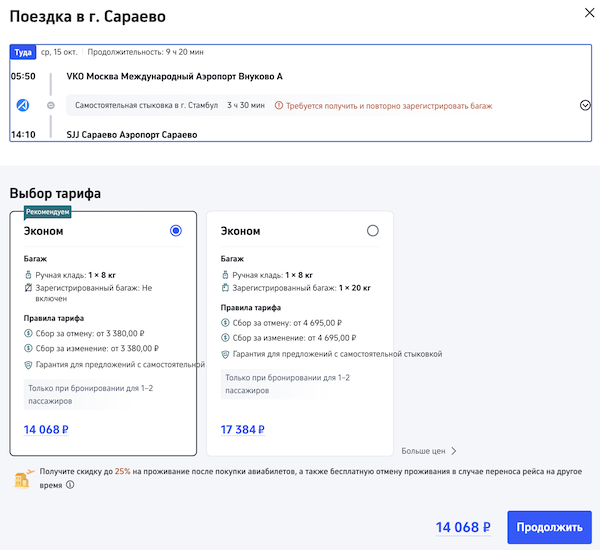Click the self-transfer in Istanbul layover row
The image size is (600, 550).
point(170,105)
